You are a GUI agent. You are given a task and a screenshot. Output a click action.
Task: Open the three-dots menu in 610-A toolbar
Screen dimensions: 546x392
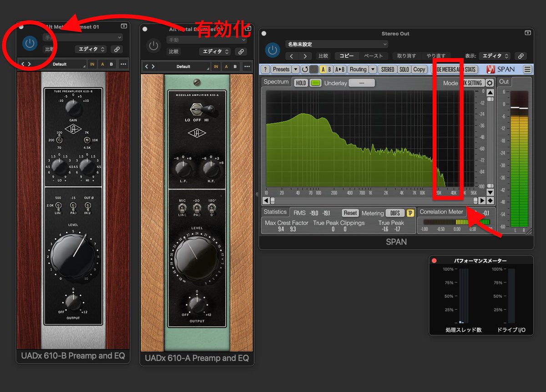coord(247,66)
